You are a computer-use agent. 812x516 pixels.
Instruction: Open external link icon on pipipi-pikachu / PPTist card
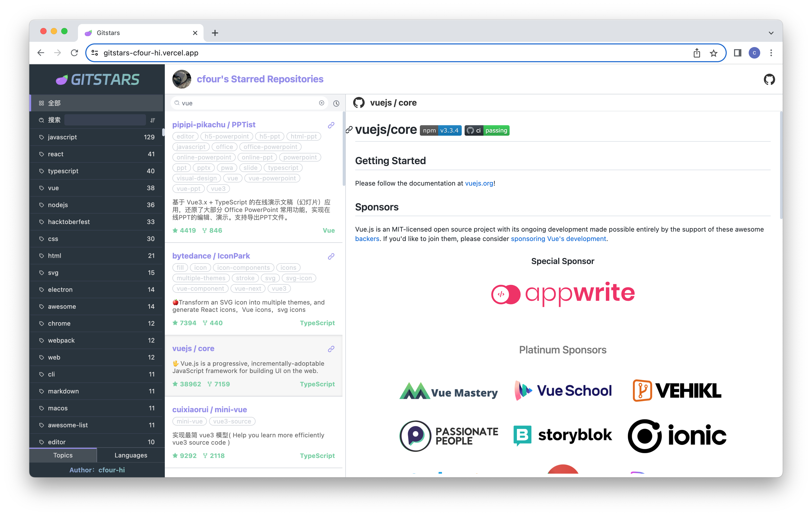click(331, 125)
